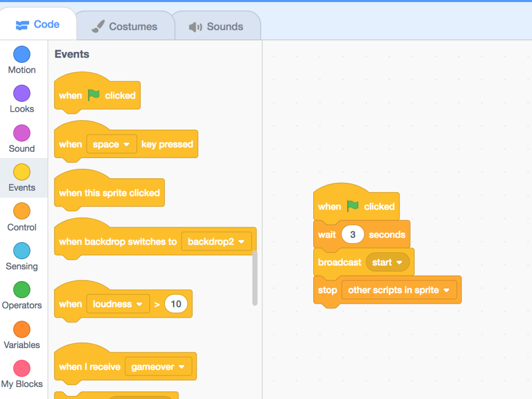The image size is (532, 399).
Task: Click the 'when this sprite clicked' block
Action: tap(109, 193)
